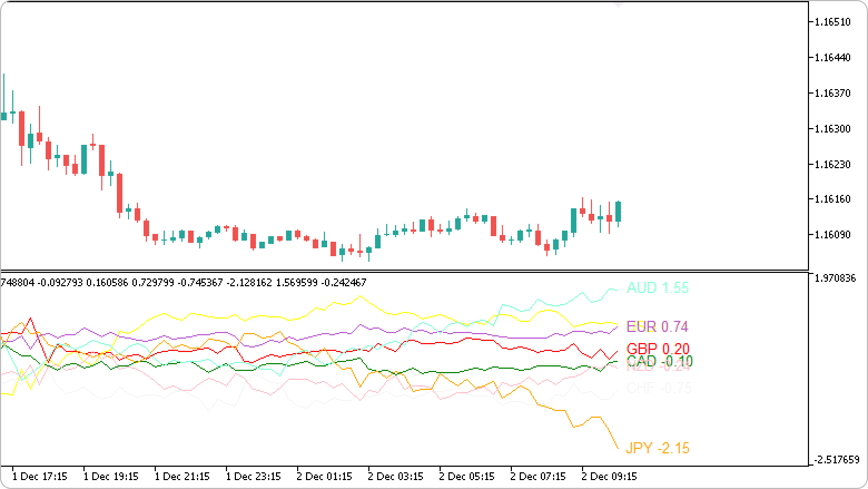
Task: Click the '2 Dec 09:15' time axis label
Action: pos(609,477)
